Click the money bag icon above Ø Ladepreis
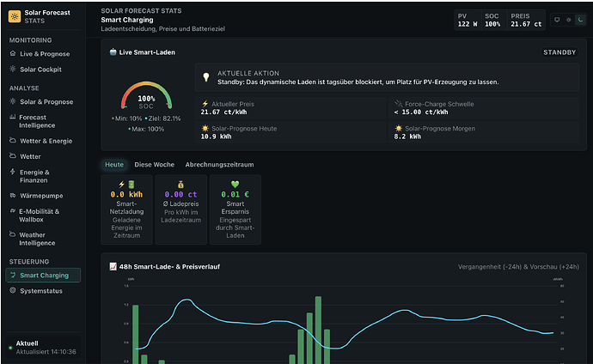Screen dimensions: 593x364 180,185
